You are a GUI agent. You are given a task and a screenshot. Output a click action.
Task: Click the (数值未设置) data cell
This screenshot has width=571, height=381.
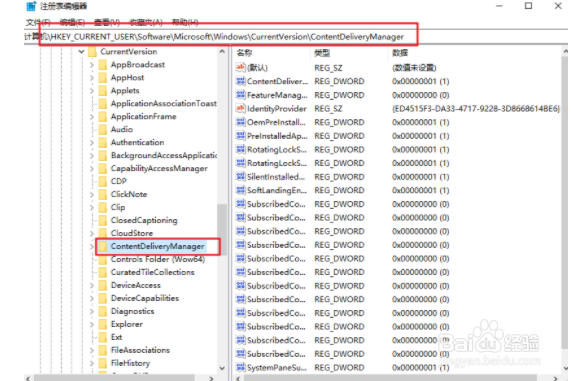tap(414, 68)
